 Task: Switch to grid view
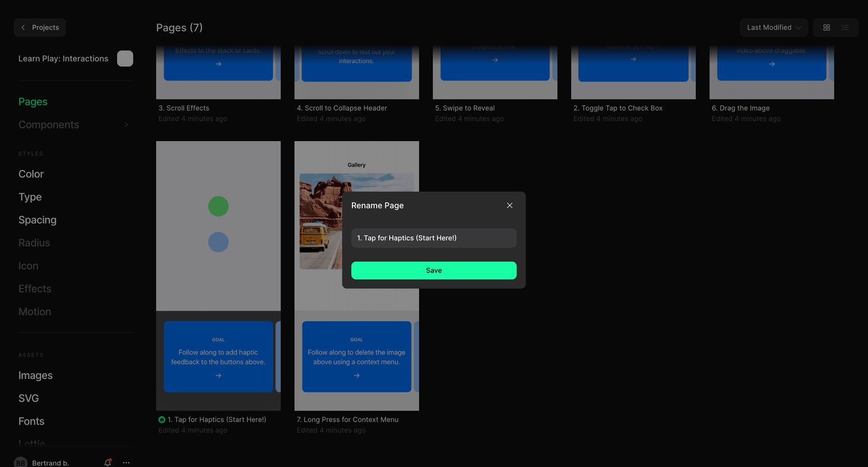click(x=827, y=28)
